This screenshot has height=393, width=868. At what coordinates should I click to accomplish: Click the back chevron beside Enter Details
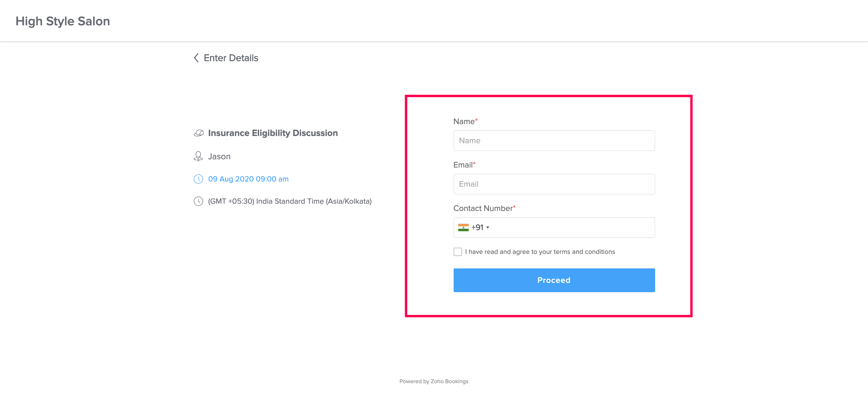pos(196,58)
